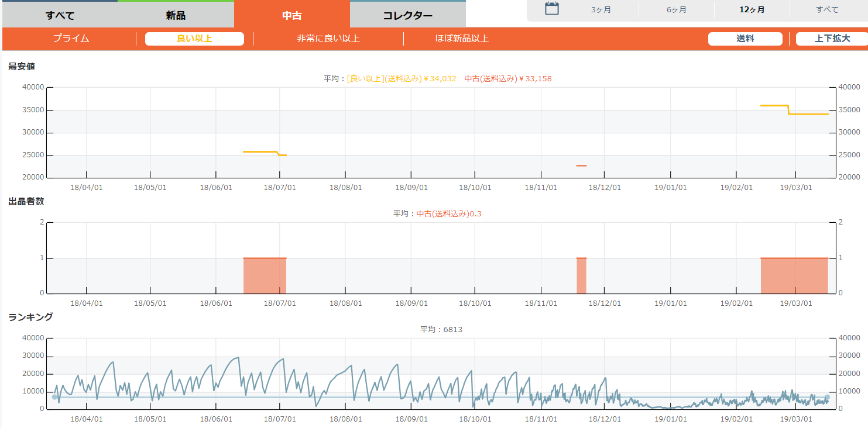Set the period to 3ヶ月
The image size is (868, 428).
point(601,10)
